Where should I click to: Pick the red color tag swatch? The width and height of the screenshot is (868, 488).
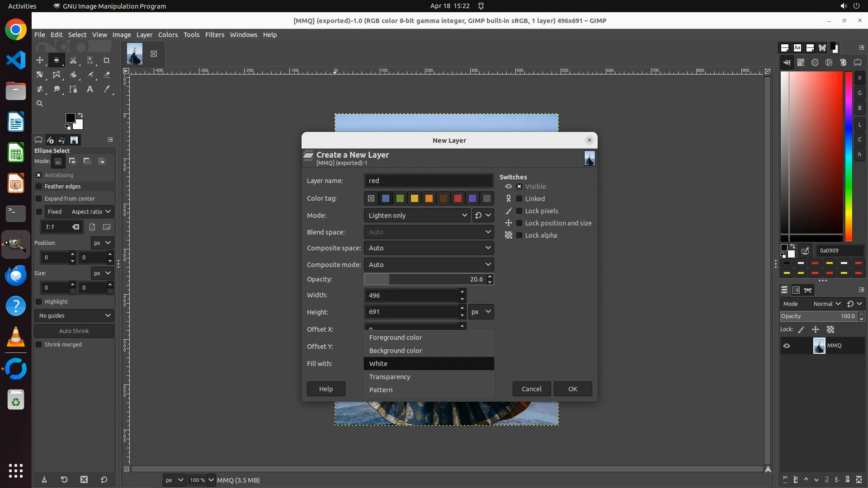[458, 198]
